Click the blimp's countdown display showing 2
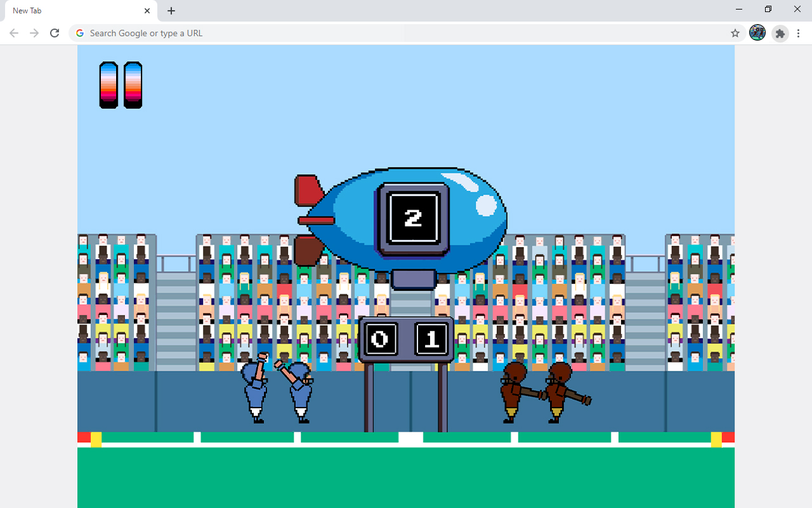 (414, 218)
